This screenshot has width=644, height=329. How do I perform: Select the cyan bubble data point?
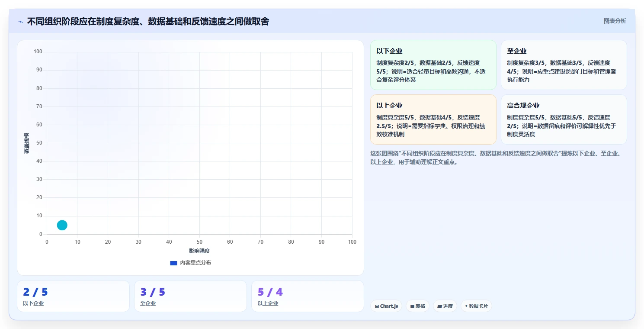click(62, 225)
